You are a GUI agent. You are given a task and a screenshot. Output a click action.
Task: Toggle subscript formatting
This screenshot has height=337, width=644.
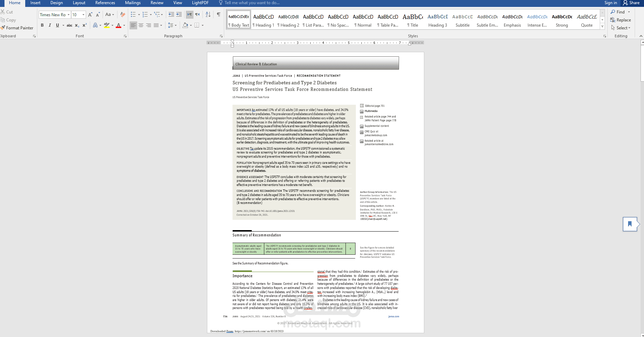tap(77, 25)
